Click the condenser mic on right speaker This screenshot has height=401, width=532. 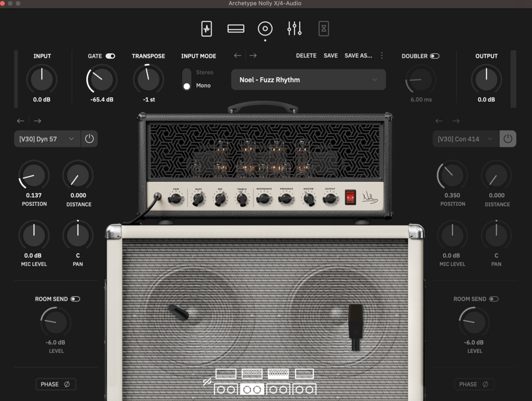pyautogui.click(x=355, y=327)
